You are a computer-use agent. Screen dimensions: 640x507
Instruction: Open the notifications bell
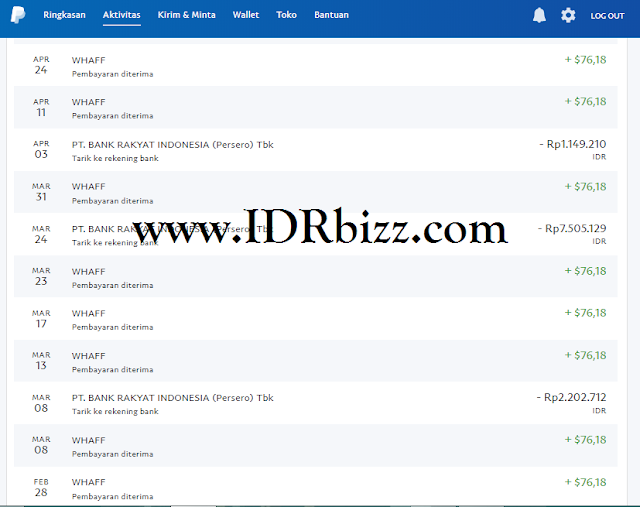tap(539, 15)
